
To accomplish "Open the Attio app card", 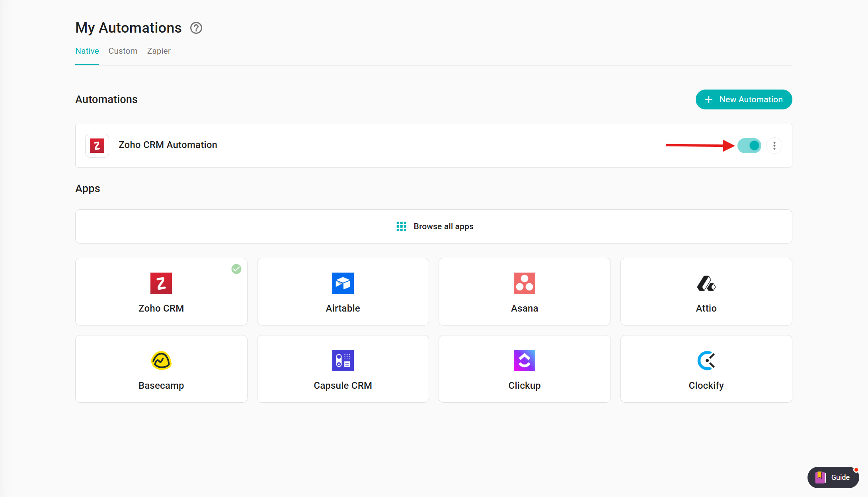I will [706, 292].
